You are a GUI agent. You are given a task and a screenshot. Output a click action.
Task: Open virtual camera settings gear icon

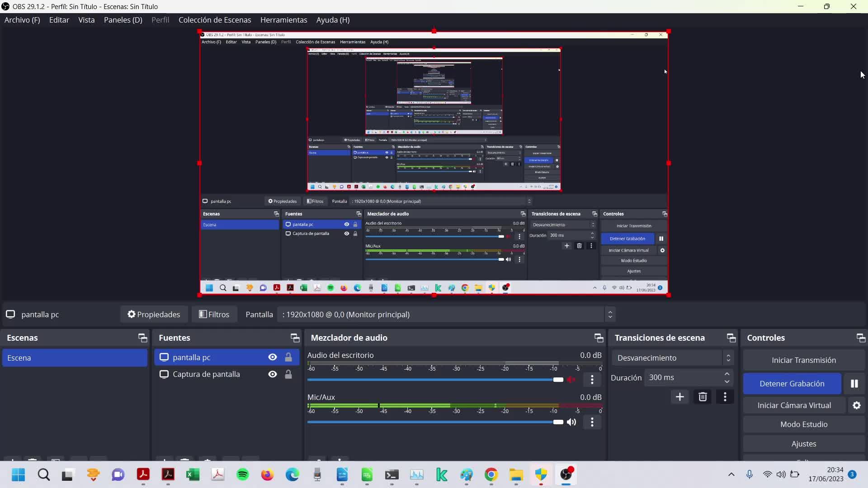856,405
